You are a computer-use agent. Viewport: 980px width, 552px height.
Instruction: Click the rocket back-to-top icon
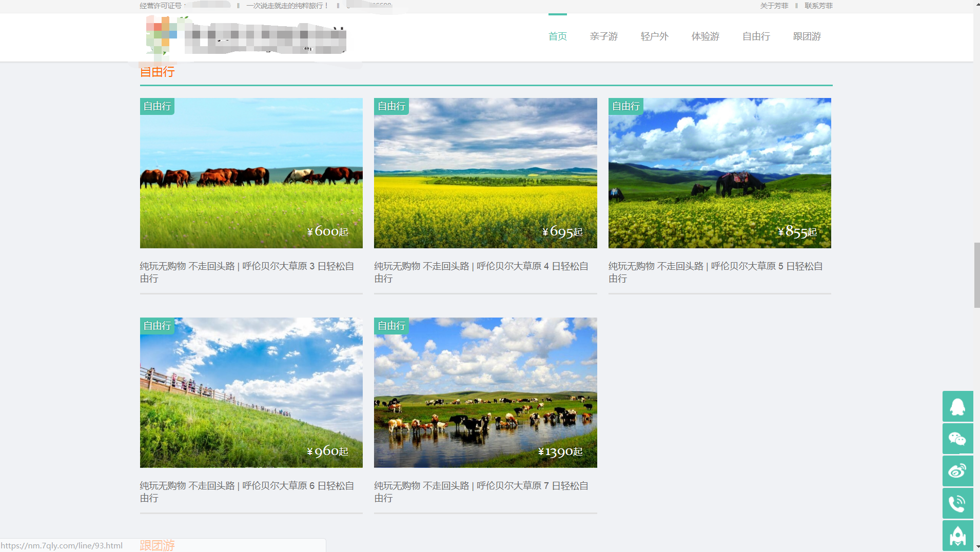[957, 536]
